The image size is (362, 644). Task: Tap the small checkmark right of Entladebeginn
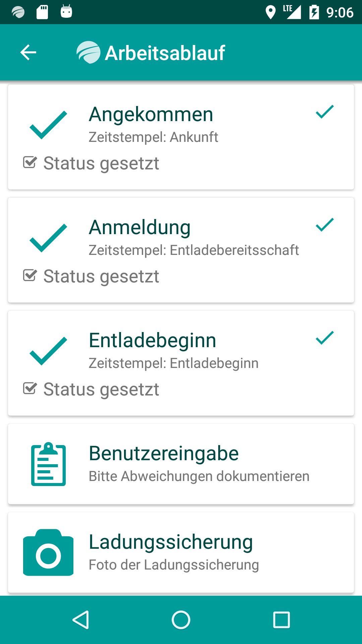pyautogui.click(x=325, y=338)
